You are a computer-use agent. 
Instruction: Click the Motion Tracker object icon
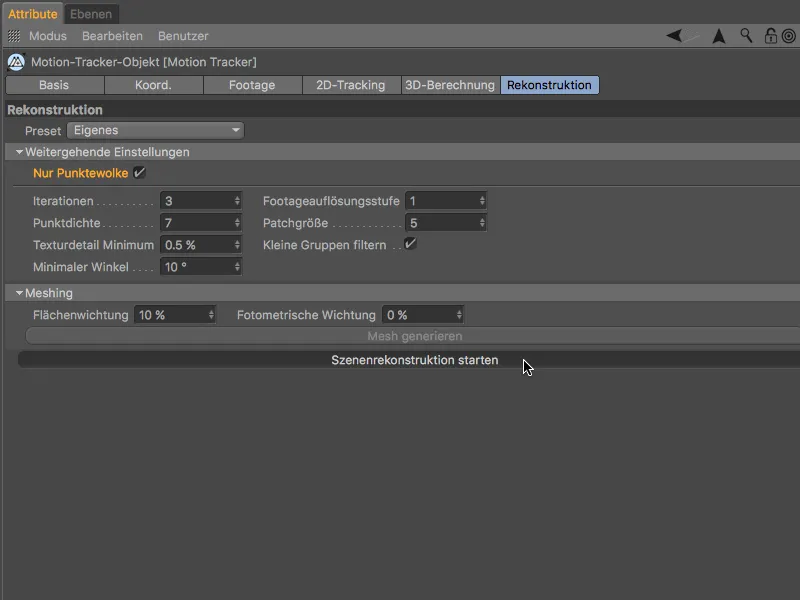pos(16,62)
